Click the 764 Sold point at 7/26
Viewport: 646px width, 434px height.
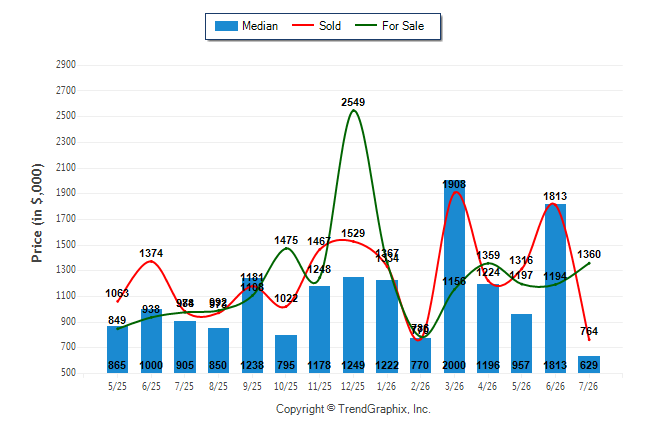click(589, 340)
